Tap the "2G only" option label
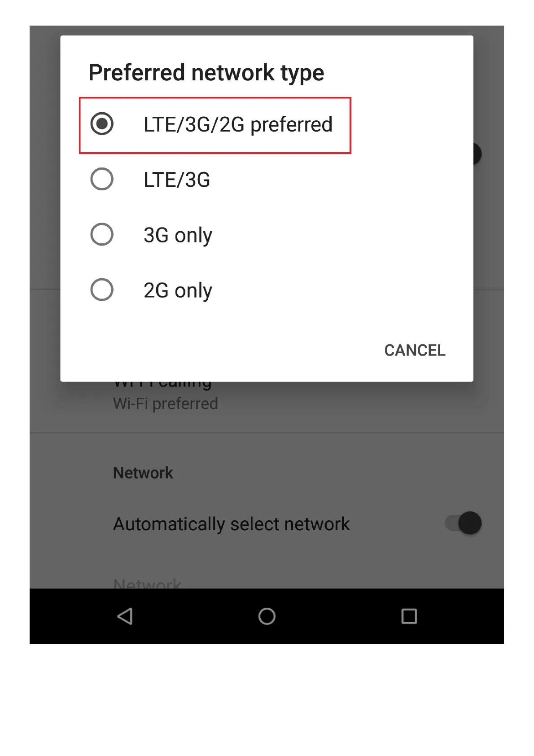This screenshot has height=756, width=534. pos(178,290)
